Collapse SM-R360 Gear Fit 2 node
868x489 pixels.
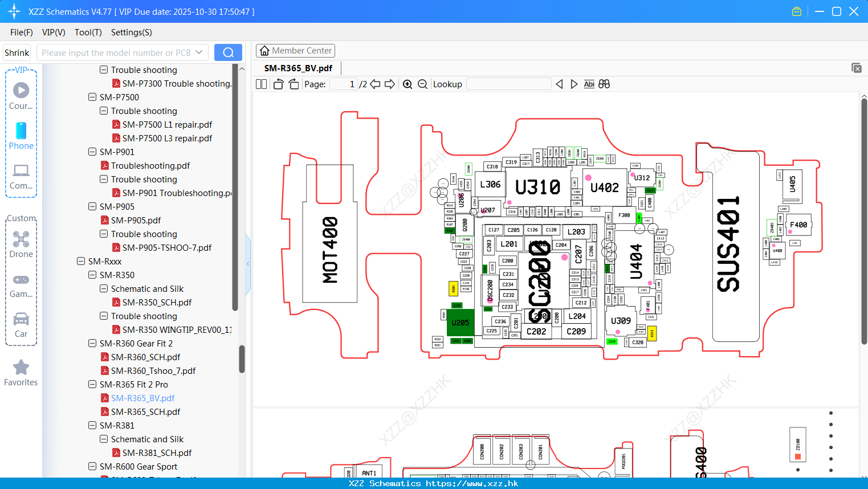point(92,344)
